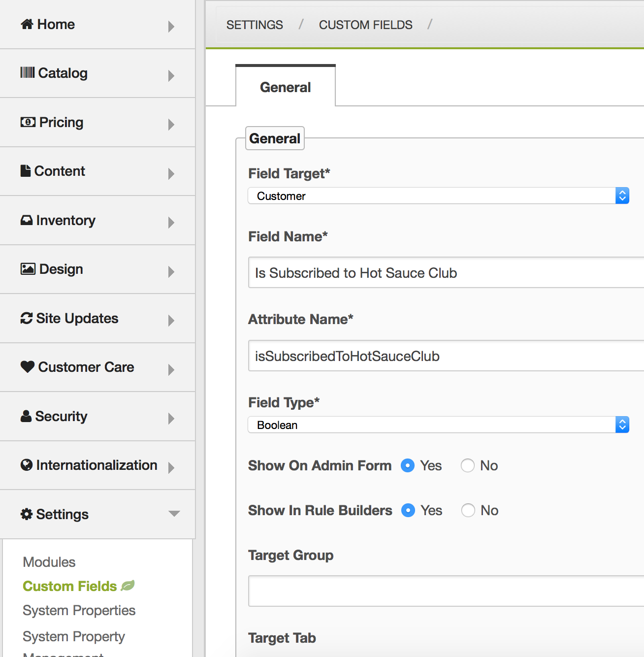Open the Modules submenu link
The image size is (644, 657).
point(49,562)
